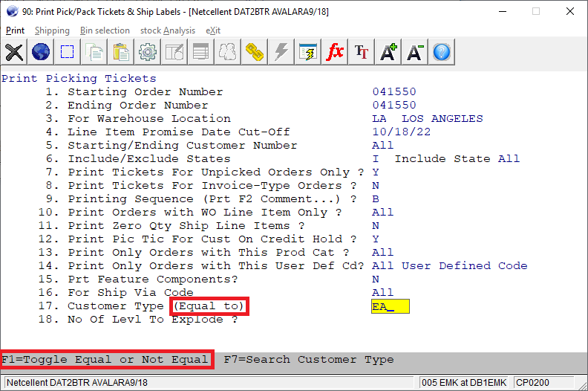
Task: Click No Of Levl To Explode label
Action: coord(153,320)
